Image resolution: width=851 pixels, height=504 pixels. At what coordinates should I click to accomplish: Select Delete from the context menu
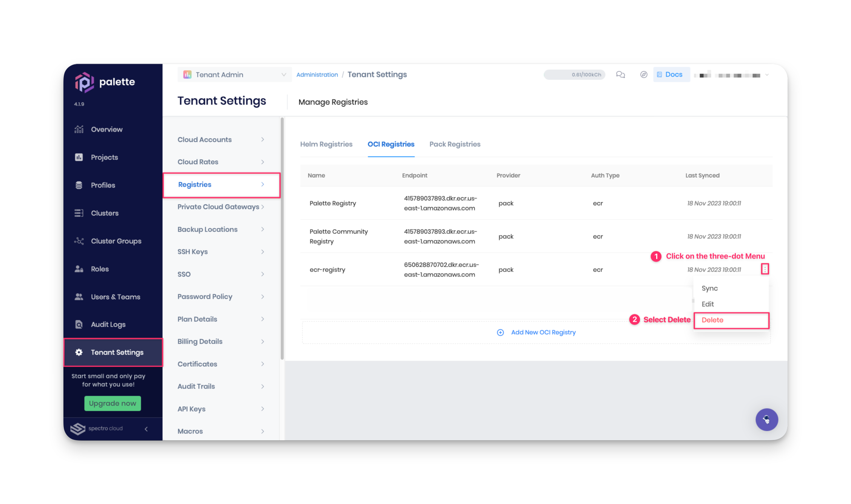point(731,320)
